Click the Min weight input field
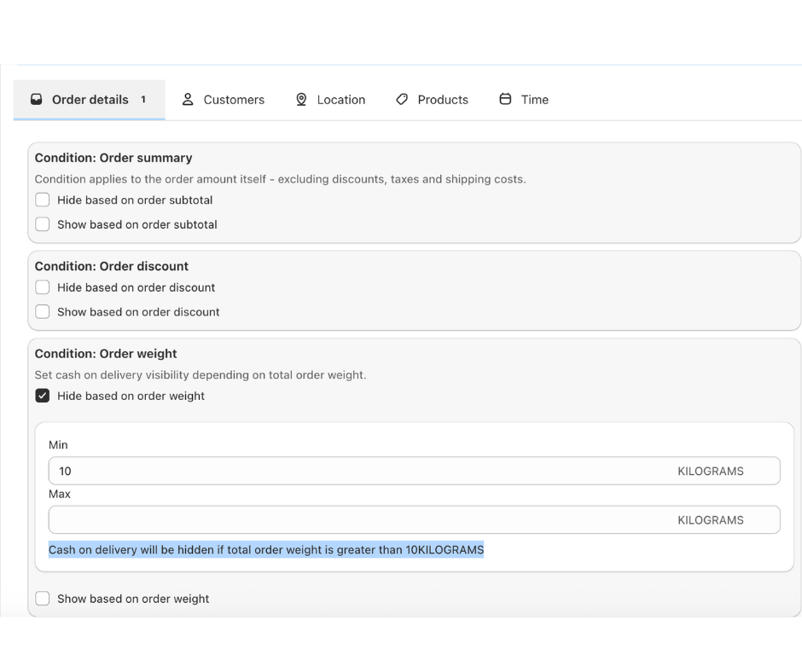This screenshot has width=802, height=672. 358,471
